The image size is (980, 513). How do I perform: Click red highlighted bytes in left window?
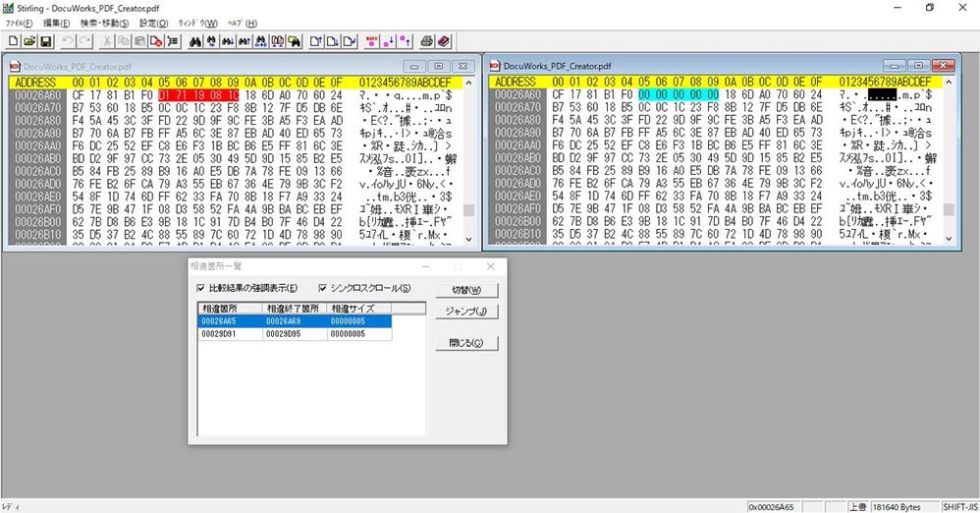[x=198, y=95]
